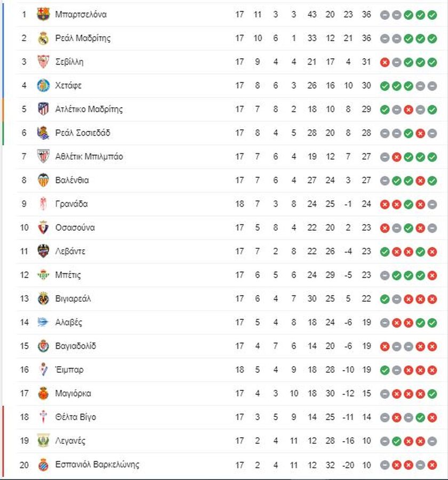The image size is (448, 480).
Task: Click Getafe's first green win indicator
Action: (385, 86)
